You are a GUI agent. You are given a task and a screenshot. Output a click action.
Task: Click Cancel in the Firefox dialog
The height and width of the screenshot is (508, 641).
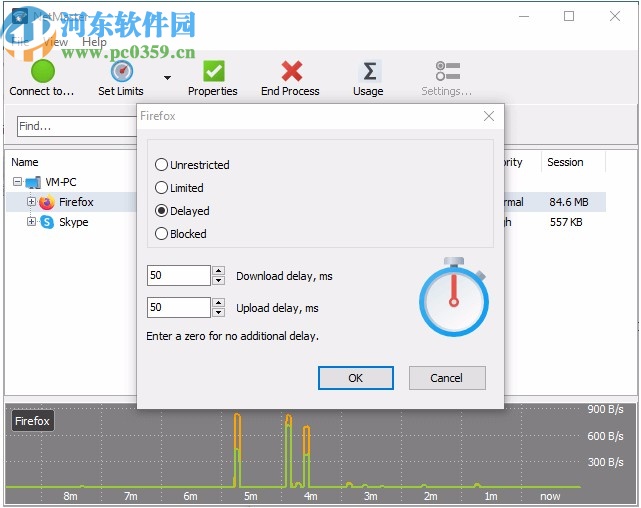click(x=447, y=378)
